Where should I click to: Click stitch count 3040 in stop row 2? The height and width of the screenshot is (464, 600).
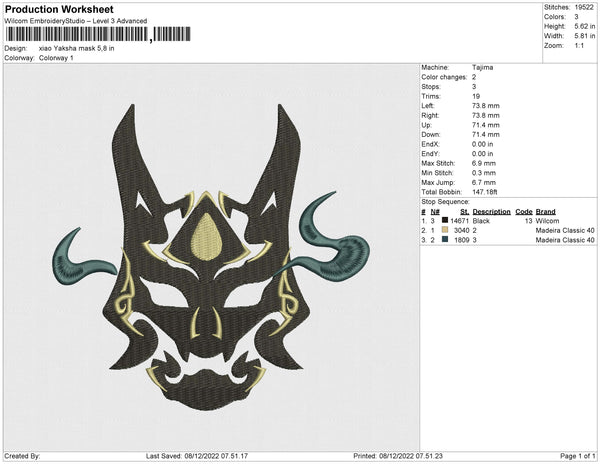(x=461, y=231)
